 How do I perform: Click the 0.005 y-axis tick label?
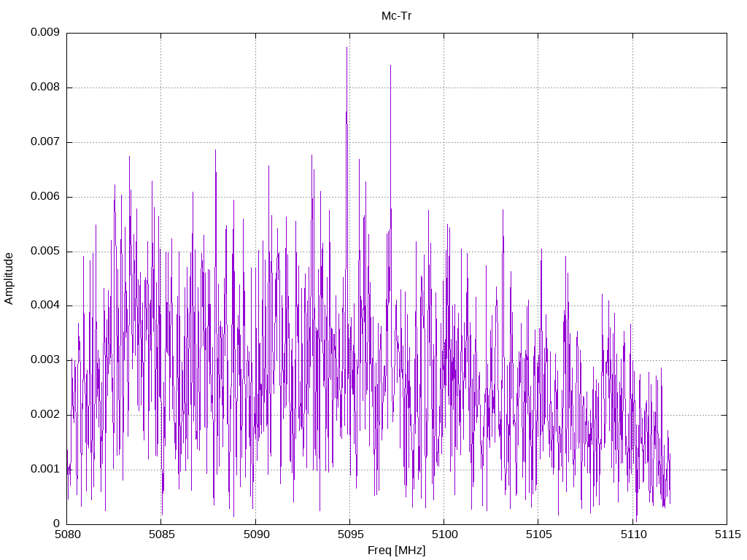tap(44, 252)
